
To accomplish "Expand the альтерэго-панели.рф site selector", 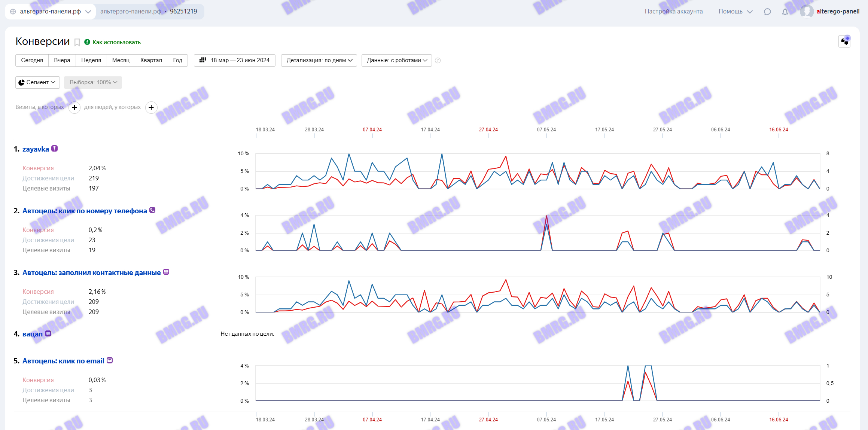I will [50, 12].
